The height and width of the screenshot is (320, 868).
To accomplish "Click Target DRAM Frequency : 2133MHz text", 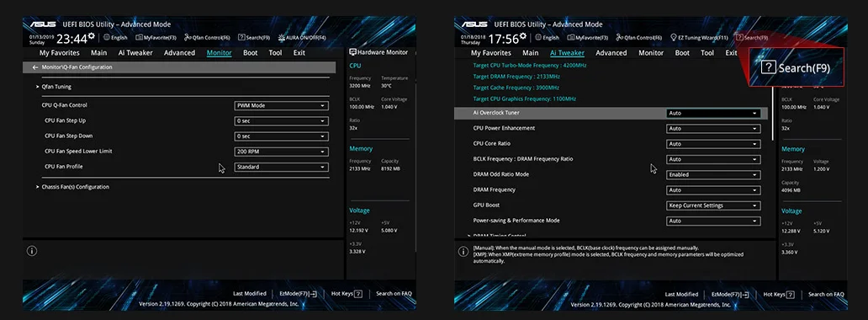I will tap(516, 77).
